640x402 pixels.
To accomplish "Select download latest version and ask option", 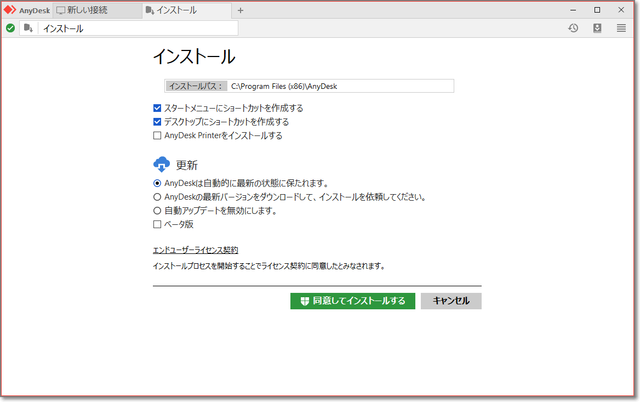I will pyautogui.click(x=157, y=198).
